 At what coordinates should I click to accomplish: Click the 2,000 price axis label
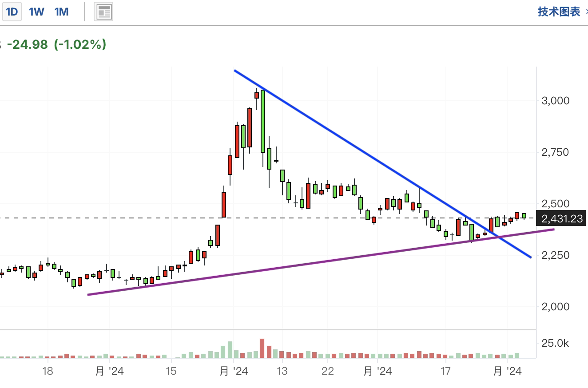[x=555, y=307]
